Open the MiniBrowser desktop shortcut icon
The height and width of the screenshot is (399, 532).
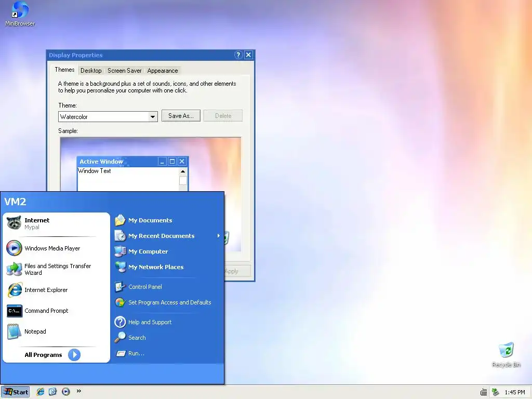tap(20, 14)
